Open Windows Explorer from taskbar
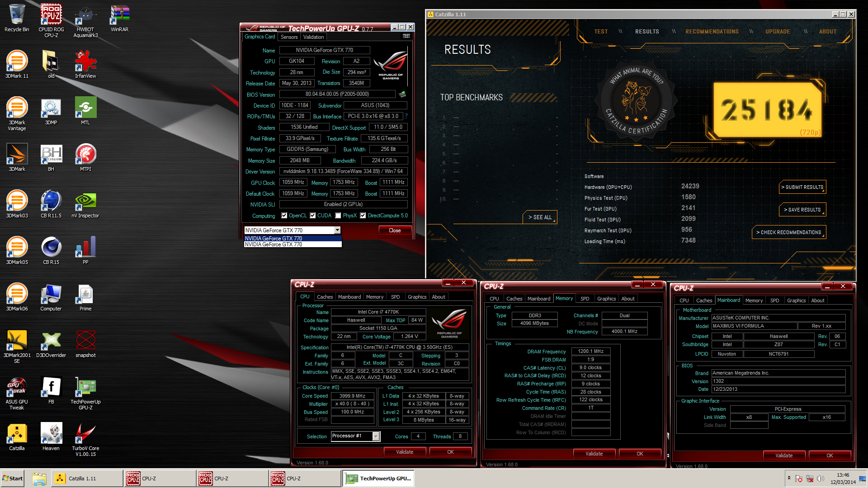This screenshot has width=868, height=488. pos(39,479)
